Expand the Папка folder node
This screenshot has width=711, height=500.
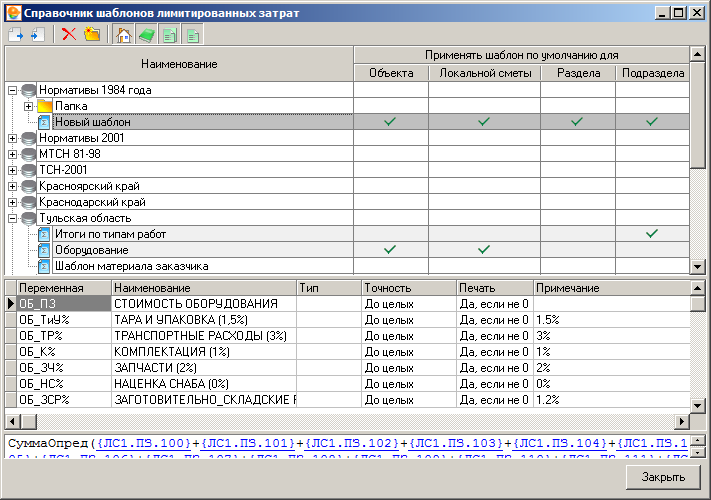28,107
